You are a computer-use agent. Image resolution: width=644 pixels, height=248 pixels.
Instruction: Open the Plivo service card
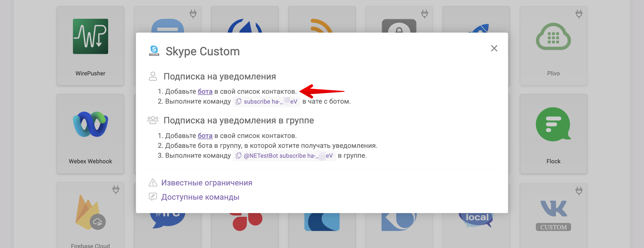553,46
